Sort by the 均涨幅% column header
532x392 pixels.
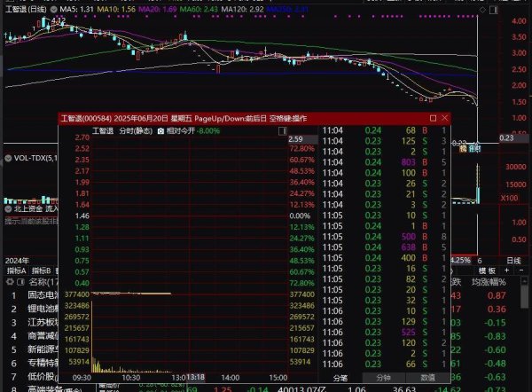489,282
